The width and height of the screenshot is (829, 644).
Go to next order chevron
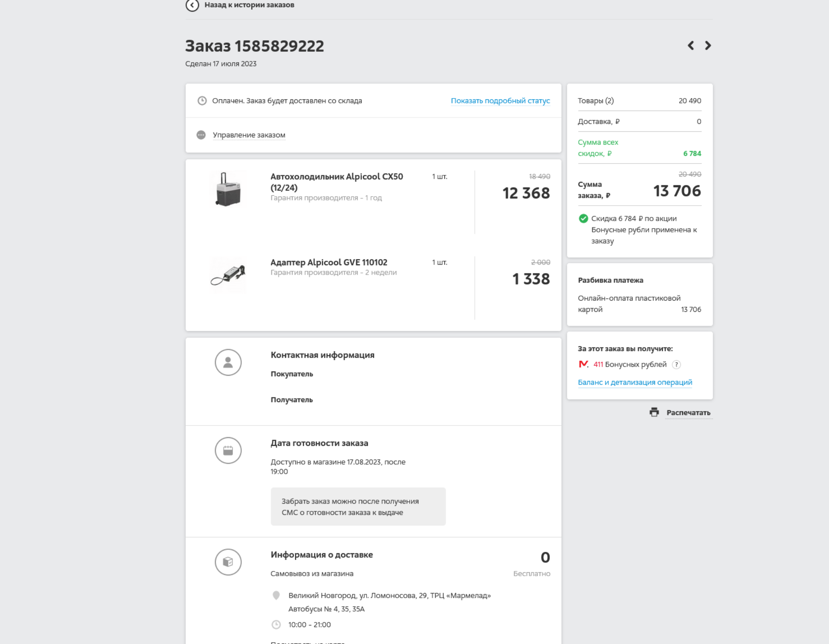(x=708, y=45)
